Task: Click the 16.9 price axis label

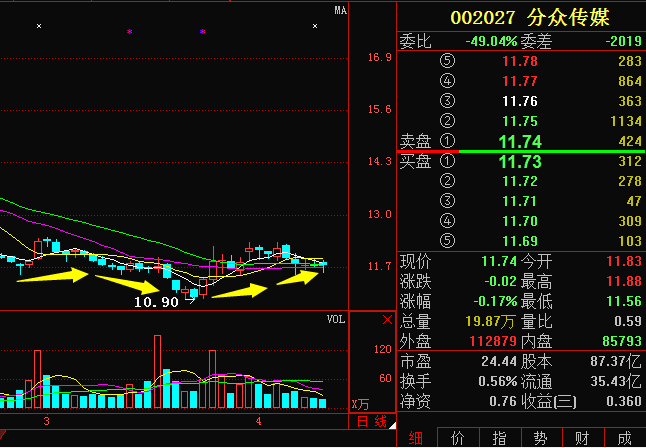Action: coord(379,57)
